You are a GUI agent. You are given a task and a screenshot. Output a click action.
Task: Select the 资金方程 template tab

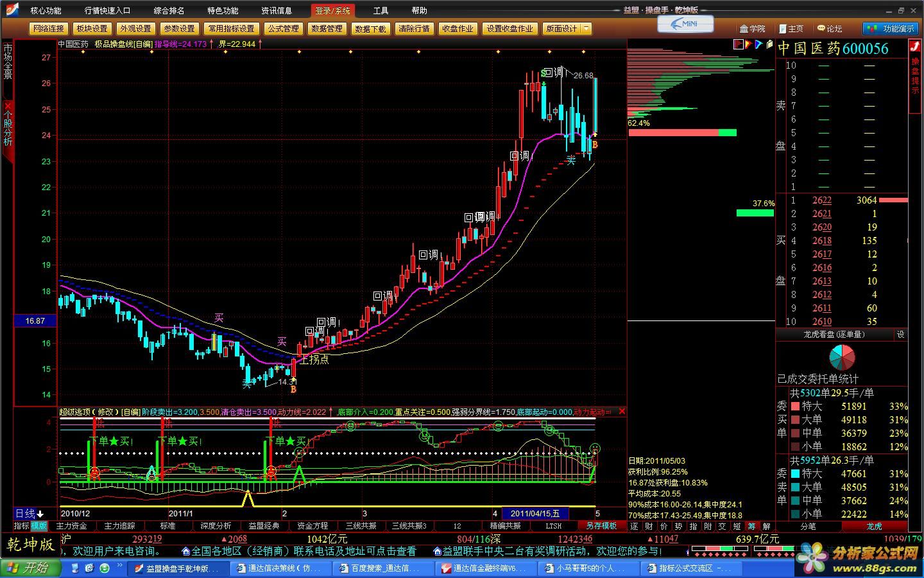[x=312, y=526]
